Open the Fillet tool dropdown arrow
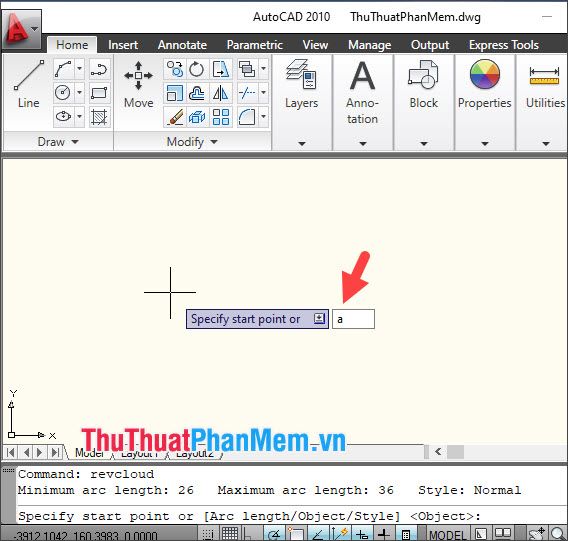 coord(263,117)
